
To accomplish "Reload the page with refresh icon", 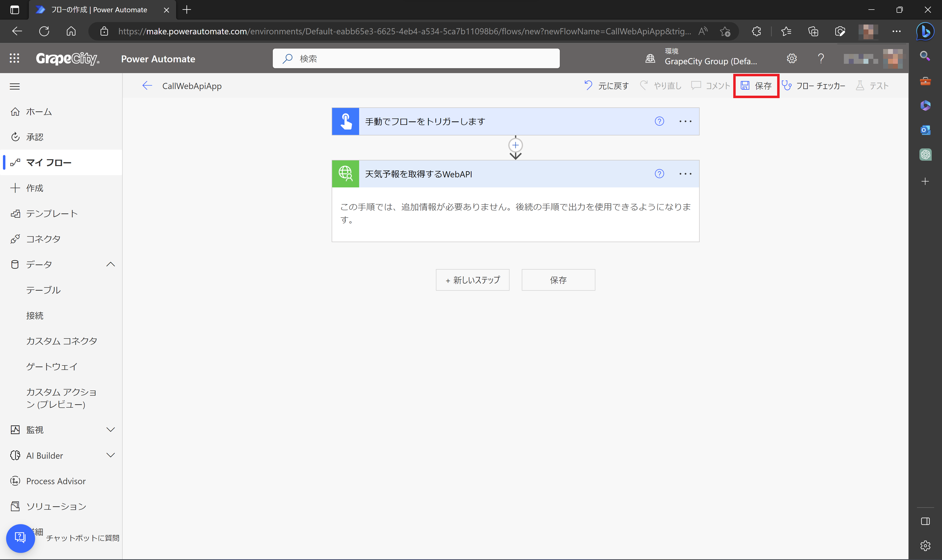I will coord(44,31).
